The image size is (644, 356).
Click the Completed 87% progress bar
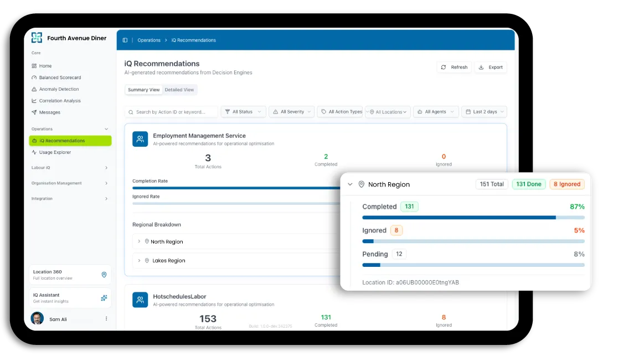coord(473,218)
